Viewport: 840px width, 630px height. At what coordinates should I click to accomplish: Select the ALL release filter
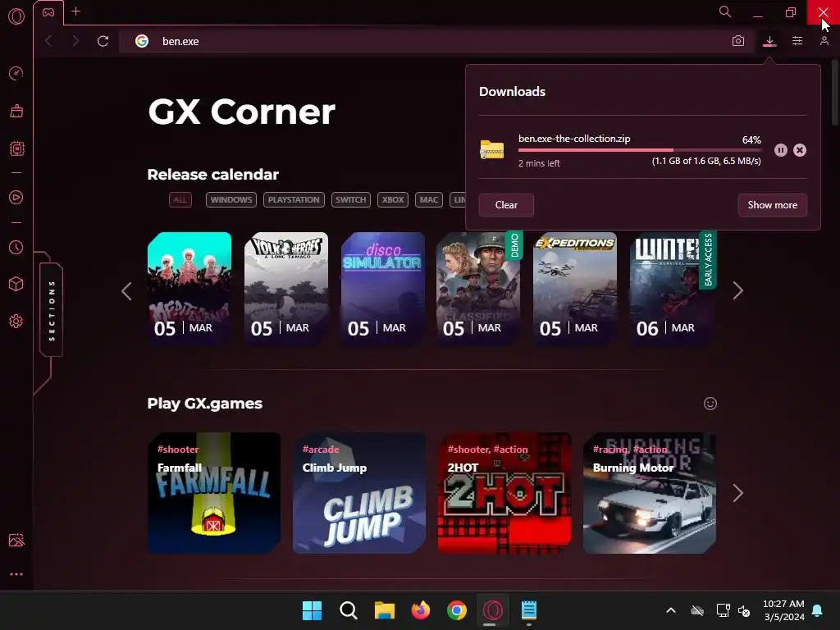click(x=180, y=200)
